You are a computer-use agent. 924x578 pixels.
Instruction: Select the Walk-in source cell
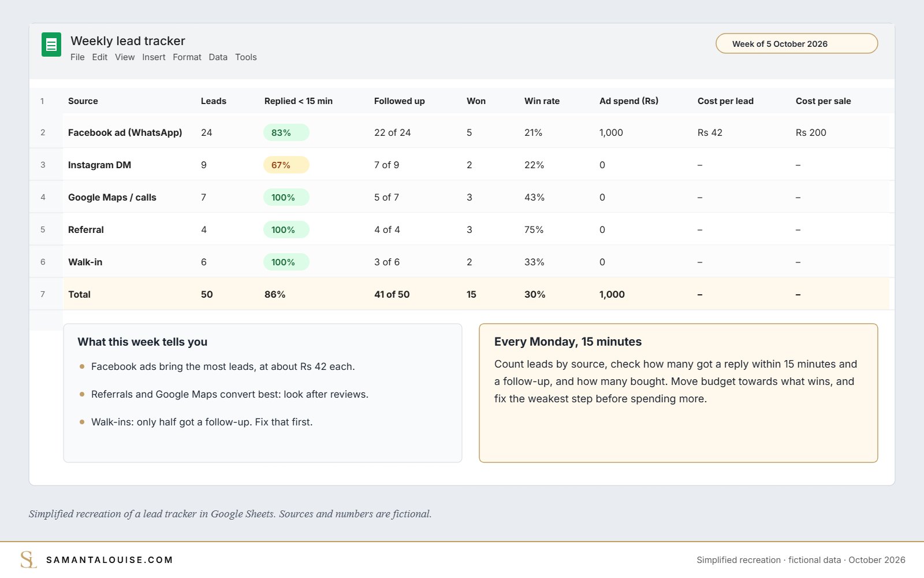click(x=85, y=262)
